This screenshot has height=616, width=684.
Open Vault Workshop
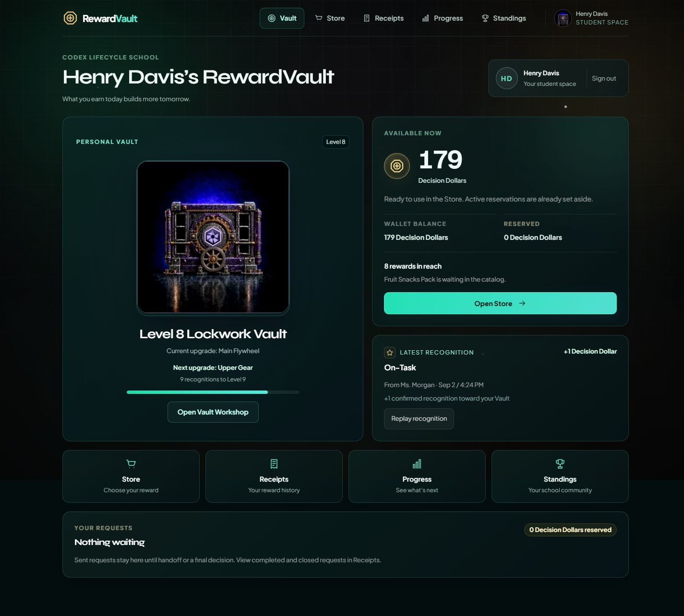[213, 412]
